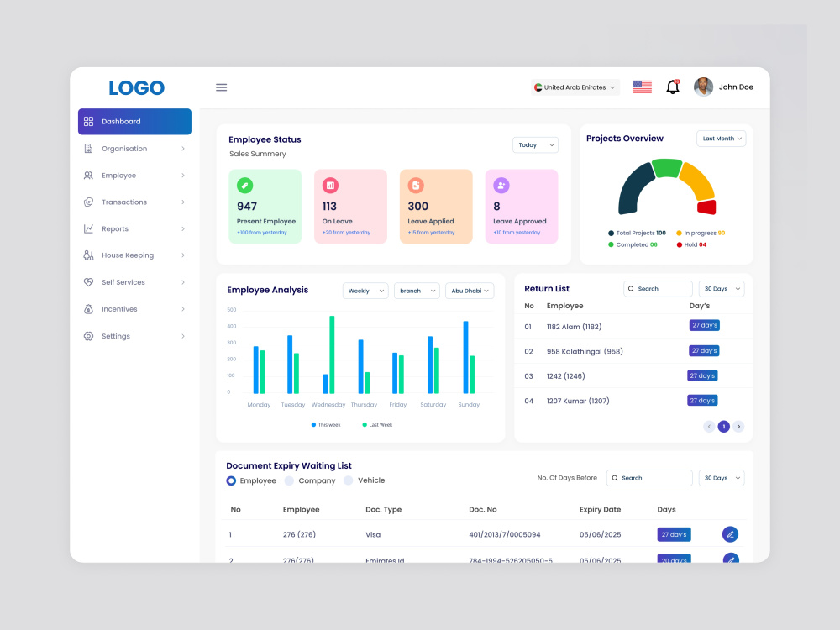Click the 401/2013/7/0005094 document number
Screen dimensions: 840x630
click(x=505, y=534)
